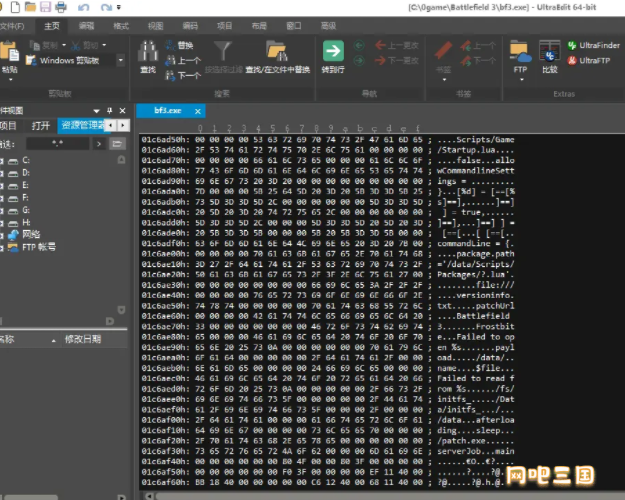Click the 下一个 find next button
The height and width of the screenshot is (500, 625).
click(183, 75)
